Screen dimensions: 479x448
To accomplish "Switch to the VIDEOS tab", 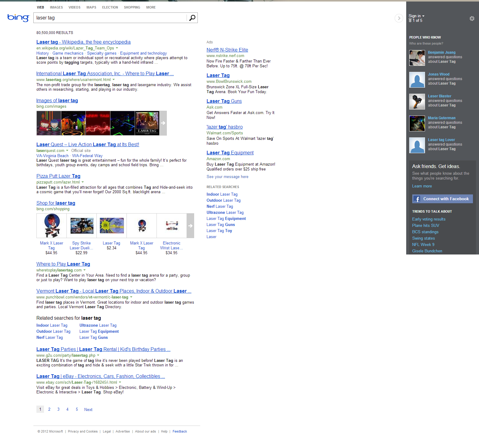I will click(75, 7).
